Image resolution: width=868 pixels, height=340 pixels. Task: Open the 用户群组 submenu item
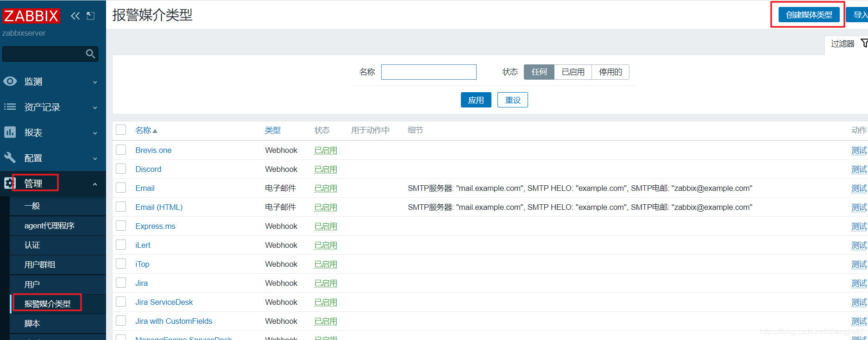pyautogui.click(x=58, y=264)
